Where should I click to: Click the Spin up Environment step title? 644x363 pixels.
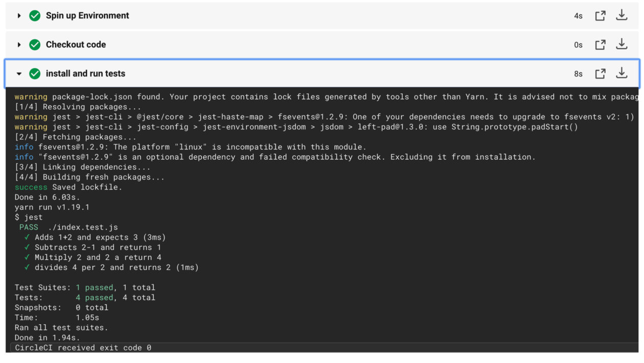(x=87, y=16)
